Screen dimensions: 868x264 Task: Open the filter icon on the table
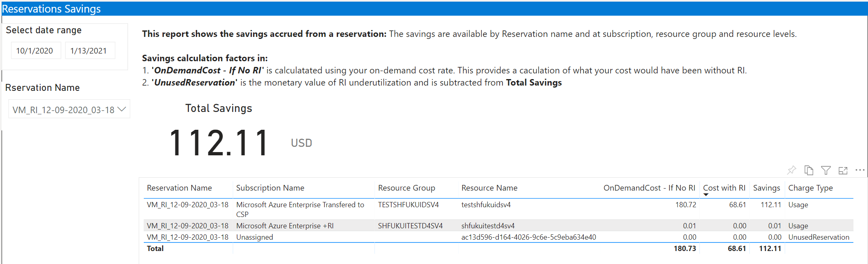point(826,170)
